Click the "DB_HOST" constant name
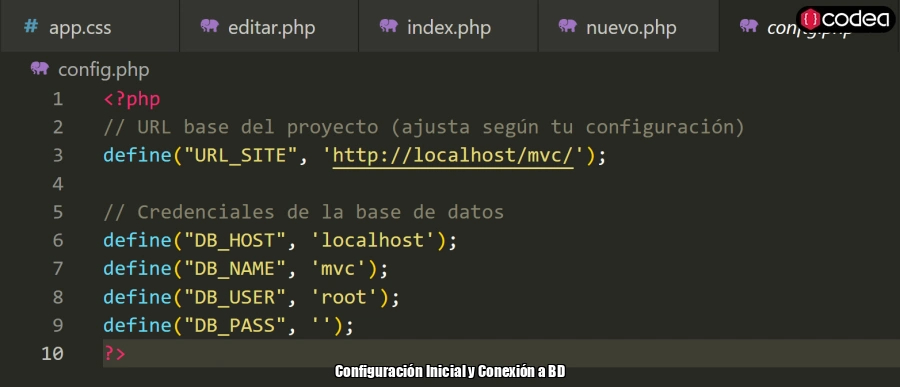This screenshot has height=387, width=900. point(235,241)
